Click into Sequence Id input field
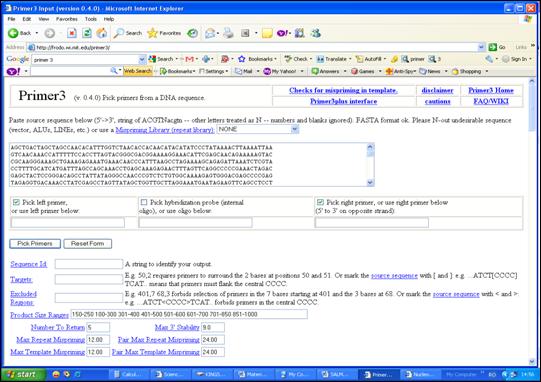Image resolution: width=541 pixels, height=382 pixels. click(x=89, y=264)
